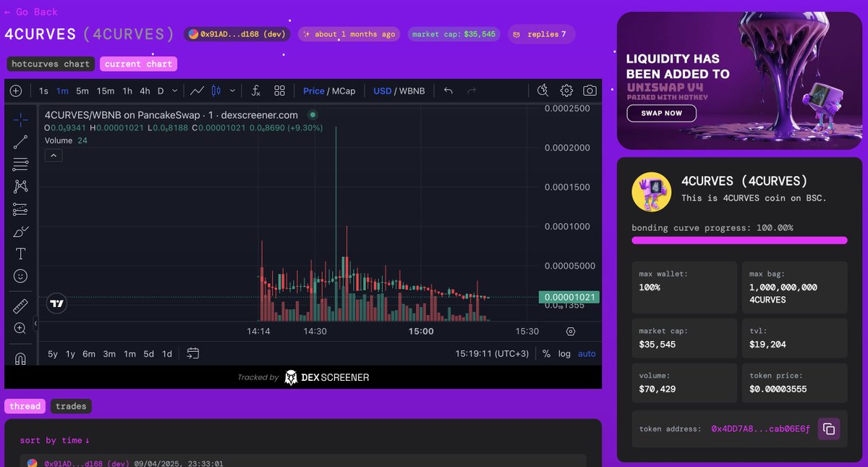
Task: Open the go to date calendar icon
Action: (192, 353)
